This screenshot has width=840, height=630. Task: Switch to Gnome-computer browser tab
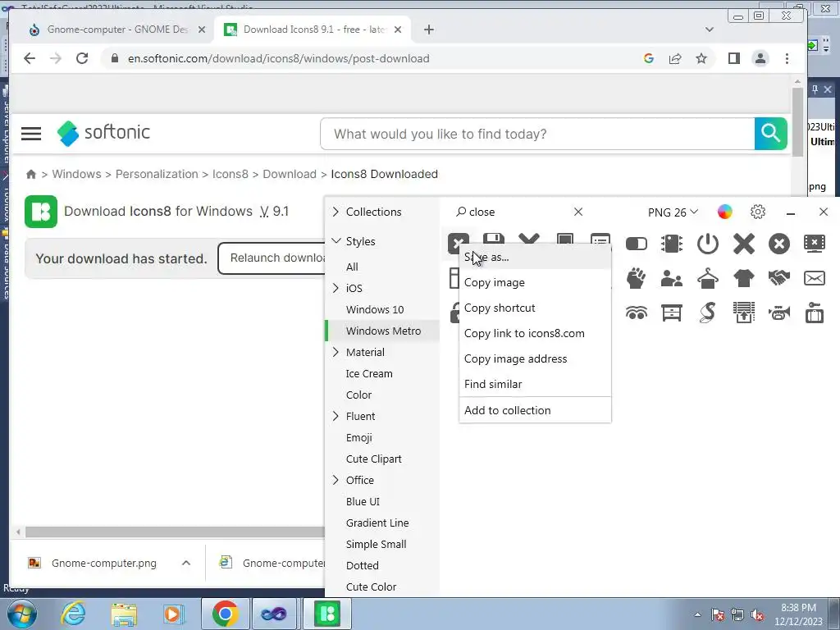pos(116,30)
